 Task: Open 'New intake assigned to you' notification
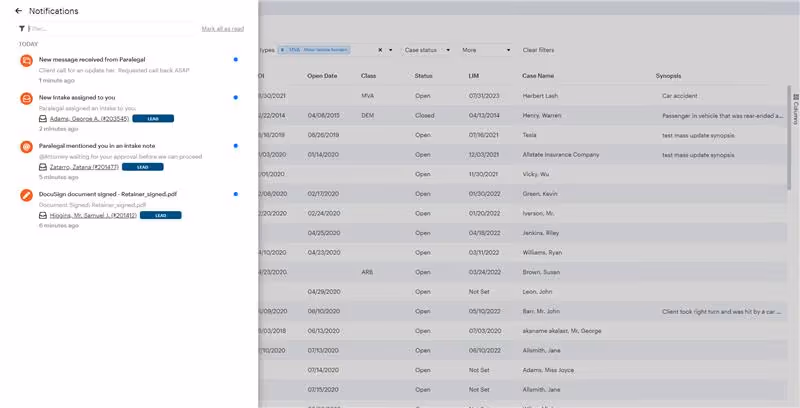coord(77,97)
